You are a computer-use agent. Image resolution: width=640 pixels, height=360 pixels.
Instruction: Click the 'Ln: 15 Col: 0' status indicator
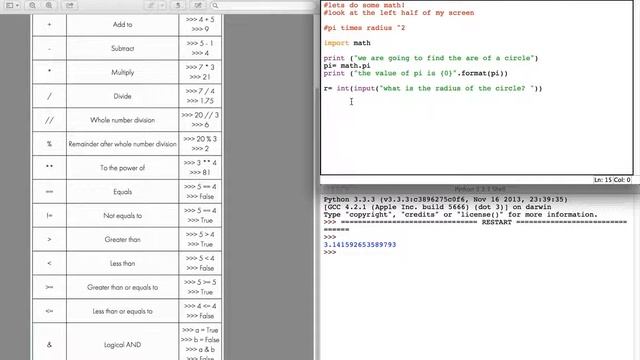click(x=612, y=180)
